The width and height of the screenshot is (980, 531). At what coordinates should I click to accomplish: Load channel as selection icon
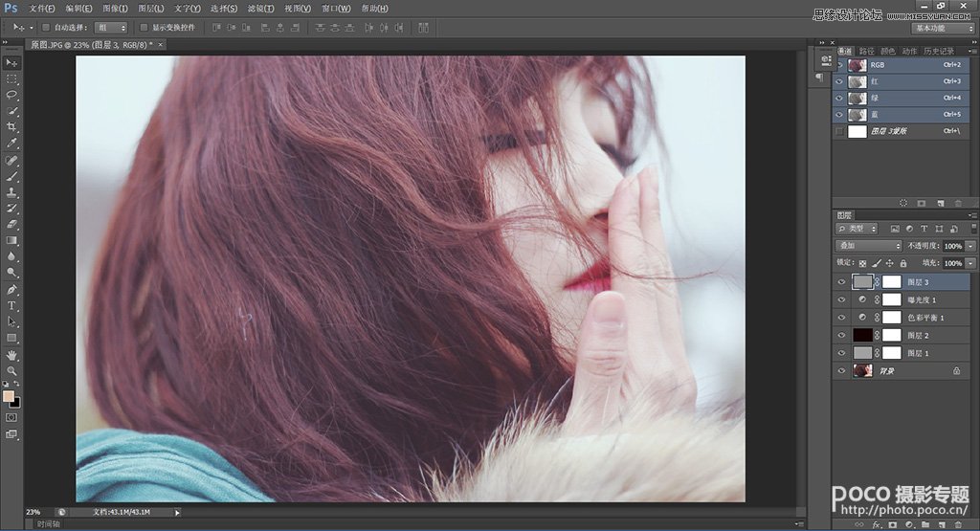point(904,203)
